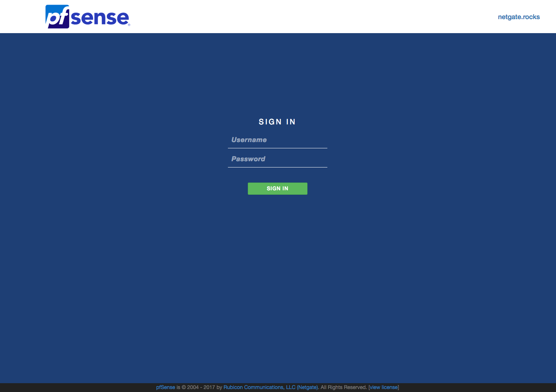Click the dark blue page background area

(x=110, y=258)
